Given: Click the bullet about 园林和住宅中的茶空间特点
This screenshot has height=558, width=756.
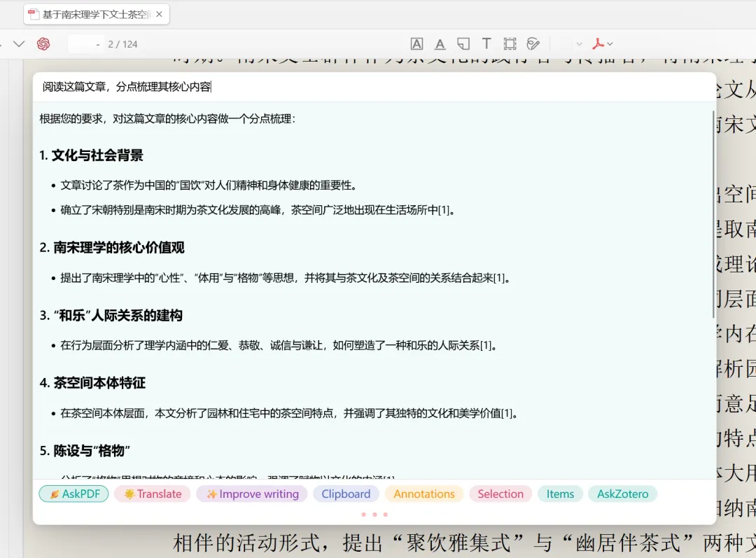Looking at the screenshot, I should coord(289,413).
